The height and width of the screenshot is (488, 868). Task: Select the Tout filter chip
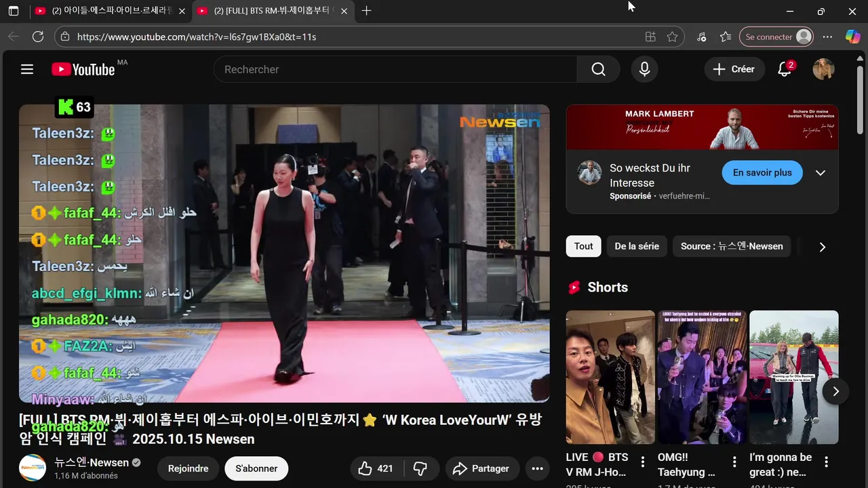(583, 246)
